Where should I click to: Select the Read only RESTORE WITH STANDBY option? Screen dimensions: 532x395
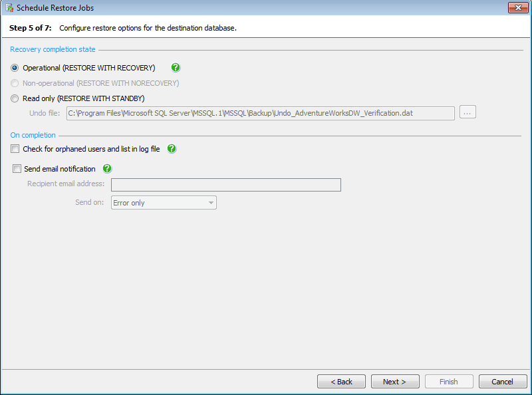tap(14, 98)
